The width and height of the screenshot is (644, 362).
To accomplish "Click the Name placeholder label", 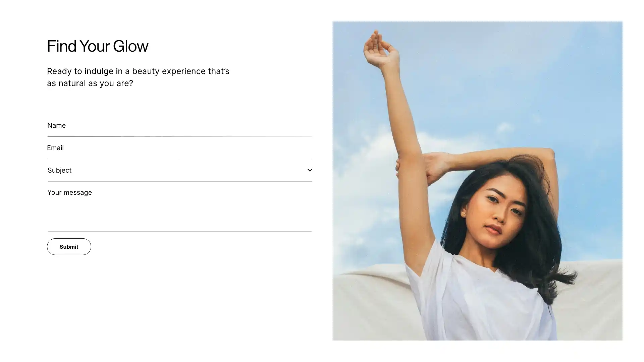I will (x=56, y=125).
